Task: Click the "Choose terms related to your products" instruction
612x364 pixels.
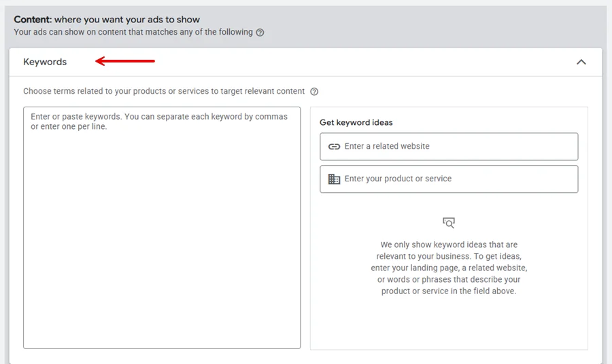Action: 163,91
